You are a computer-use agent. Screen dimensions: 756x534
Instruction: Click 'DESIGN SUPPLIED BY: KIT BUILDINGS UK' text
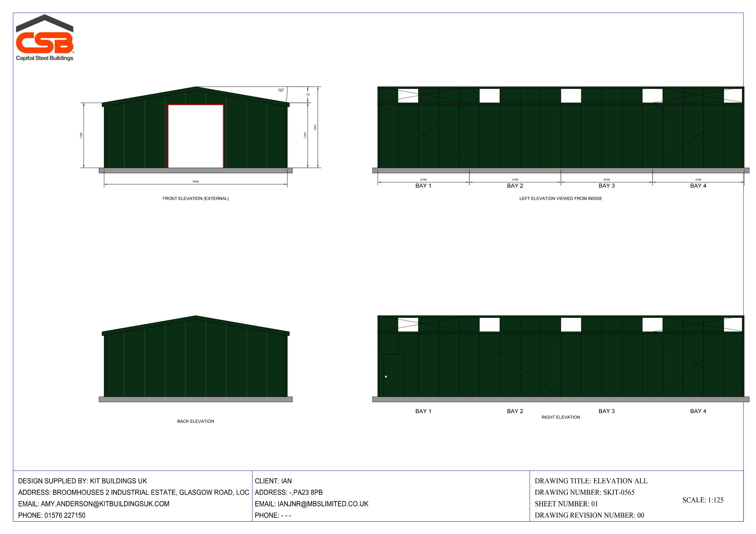[82, 481]
